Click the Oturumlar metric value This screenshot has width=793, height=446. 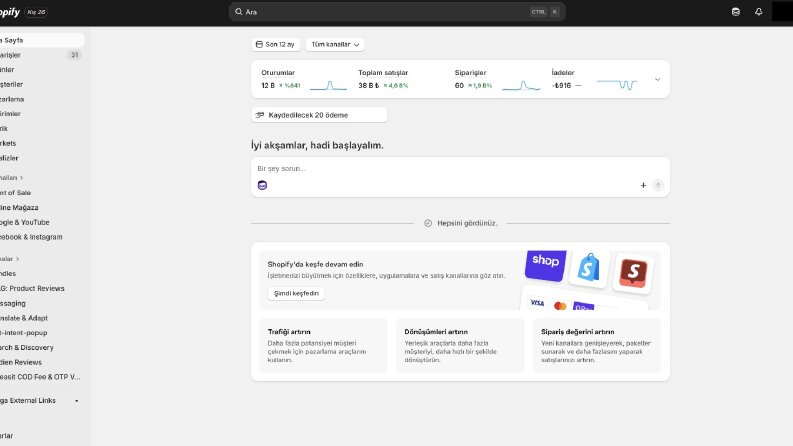[268, 85]
